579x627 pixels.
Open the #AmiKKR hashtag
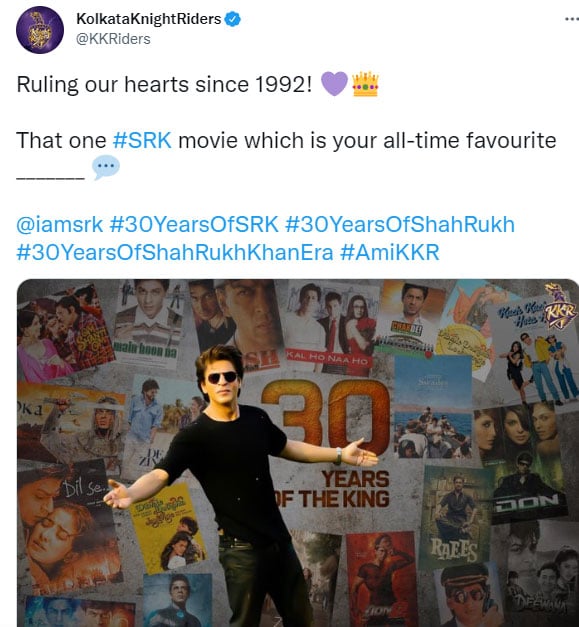(x=390, y=252)
